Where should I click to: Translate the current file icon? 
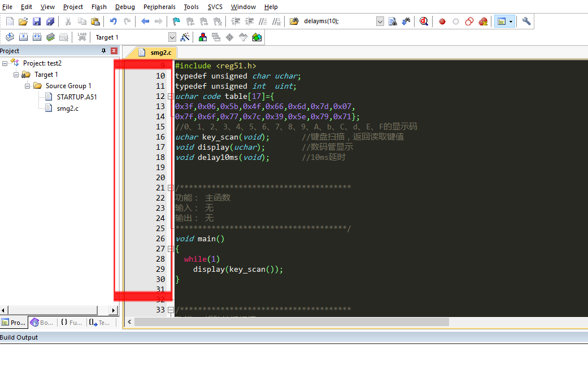pos(10,37)
